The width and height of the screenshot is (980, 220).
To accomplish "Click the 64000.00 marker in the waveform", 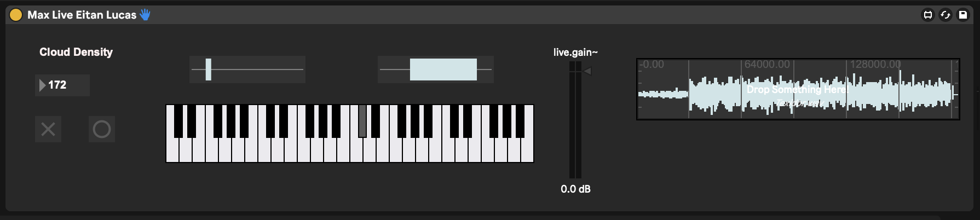I will click(766, 65).
